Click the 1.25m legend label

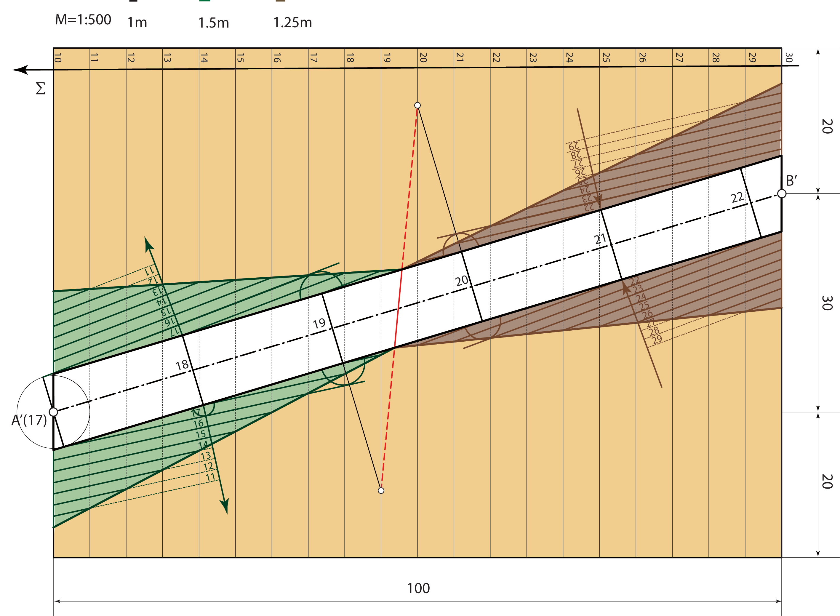[x=292, y=23]
